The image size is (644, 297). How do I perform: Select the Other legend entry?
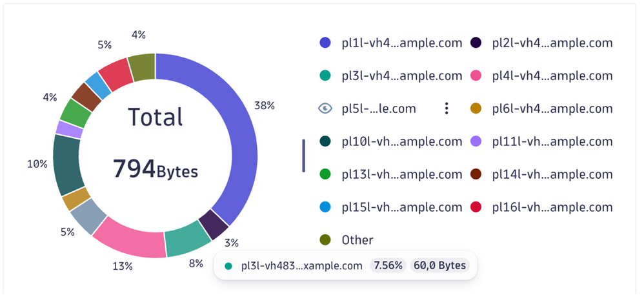(x=357, y=240)
